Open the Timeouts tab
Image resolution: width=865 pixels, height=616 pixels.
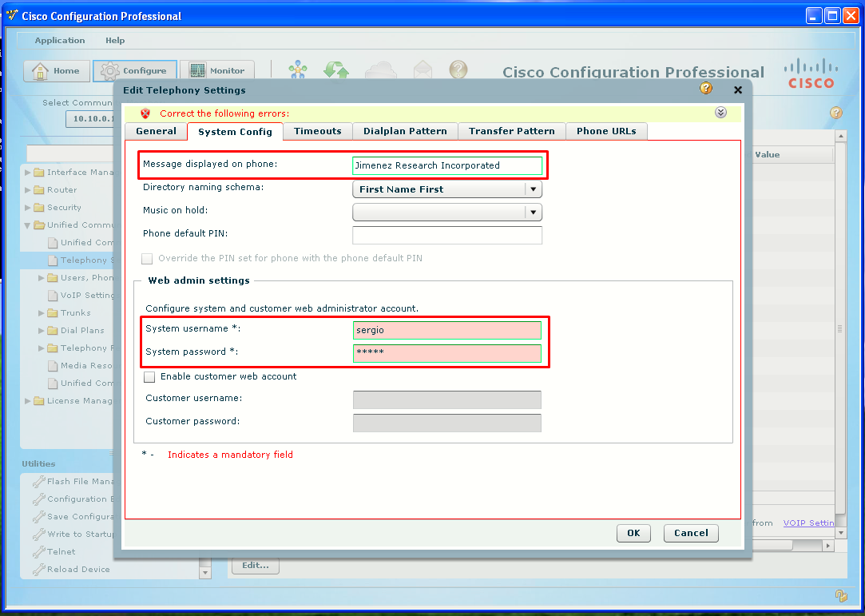[318, 131]
